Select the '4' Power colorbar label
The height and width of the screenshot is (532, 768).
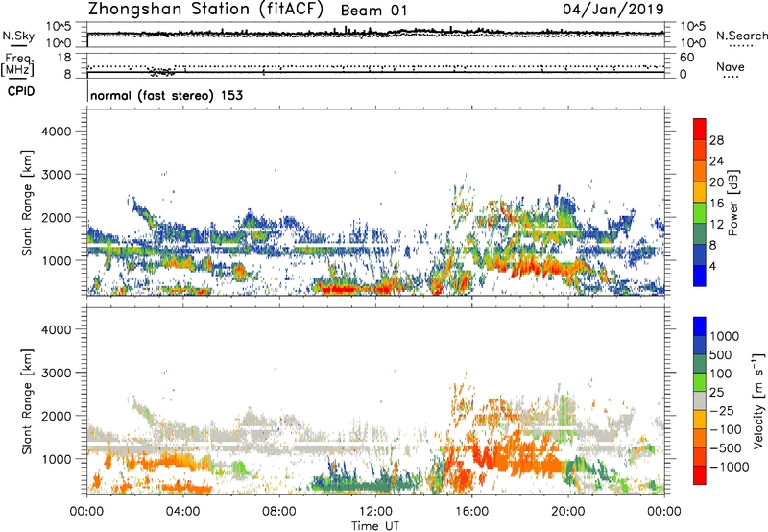712,266
